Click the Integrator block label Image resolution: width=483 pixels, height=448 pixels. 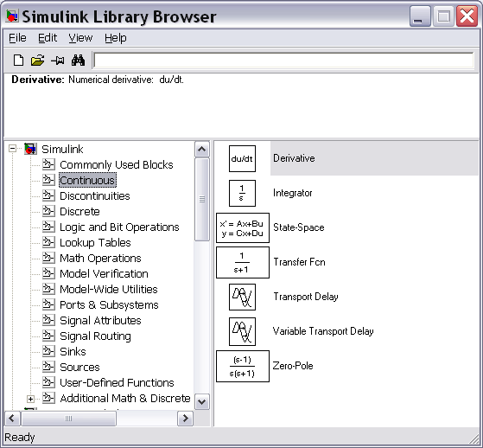click(292, 193)
